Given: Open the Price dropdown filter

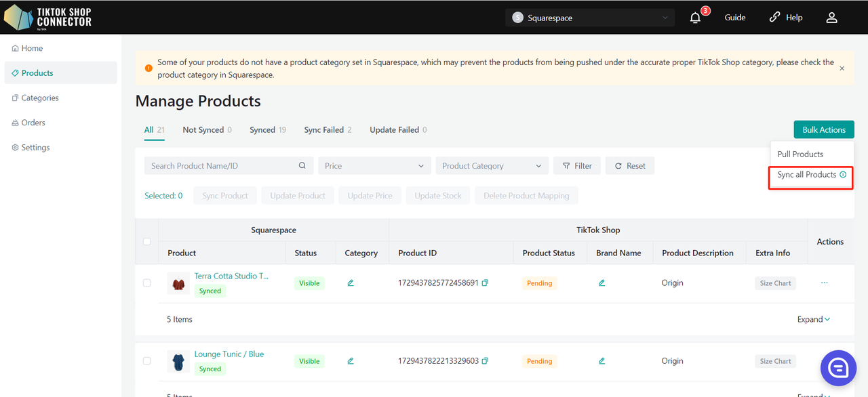Looking at the screenshot, I should (x=374, y=166).
